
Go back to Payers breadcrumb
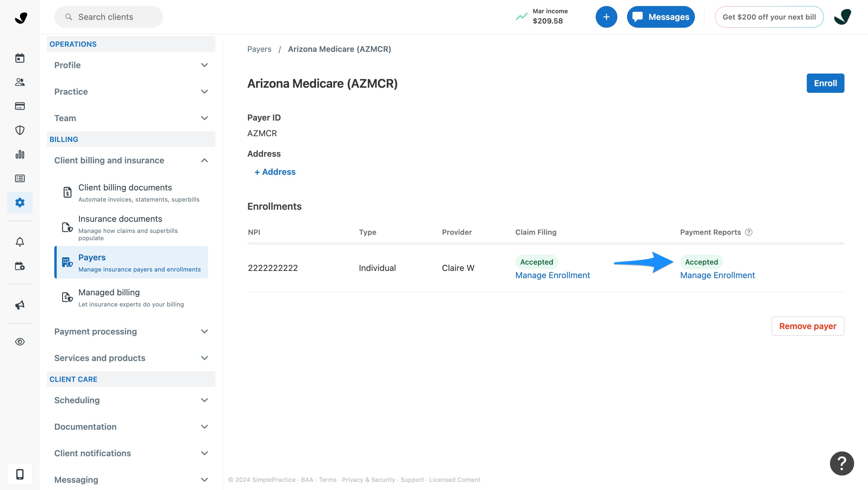click(259, 49)
